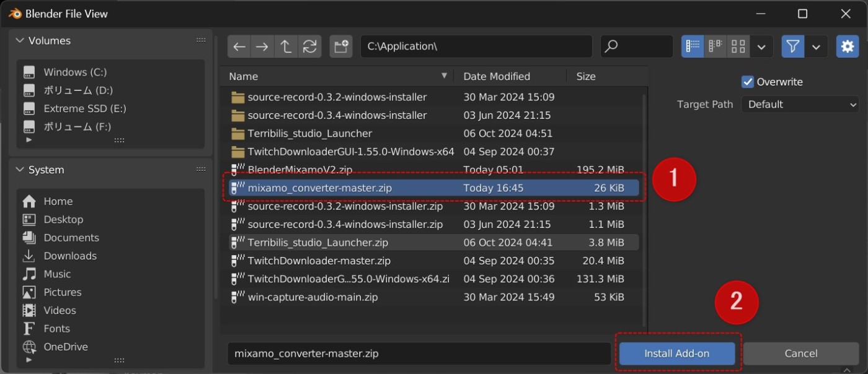Go up to parent directory
The image size is (868, 374).
(x=286, y=46)
